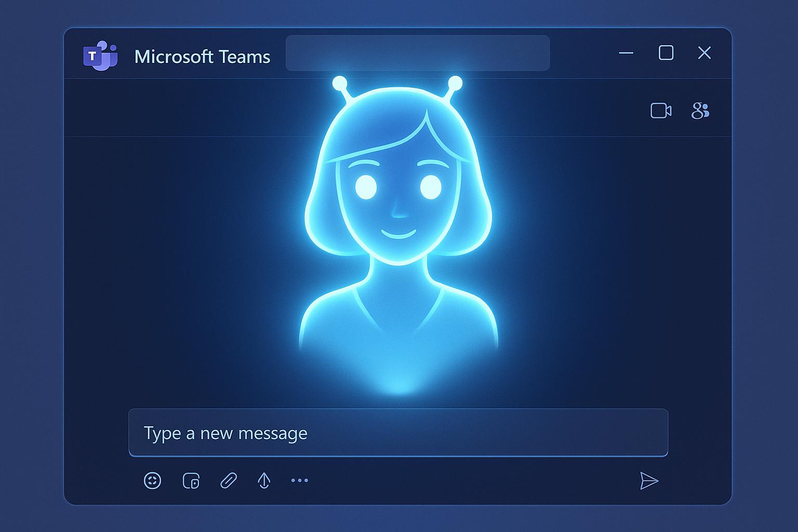Click the camera icon to toggle video

[x=661, y=109]
